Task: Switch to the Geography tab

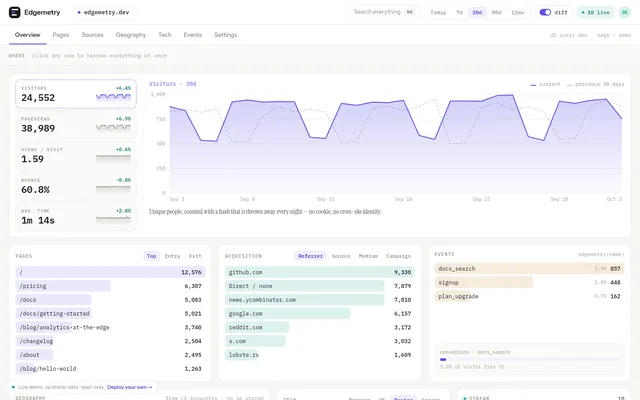Action: 131,35
